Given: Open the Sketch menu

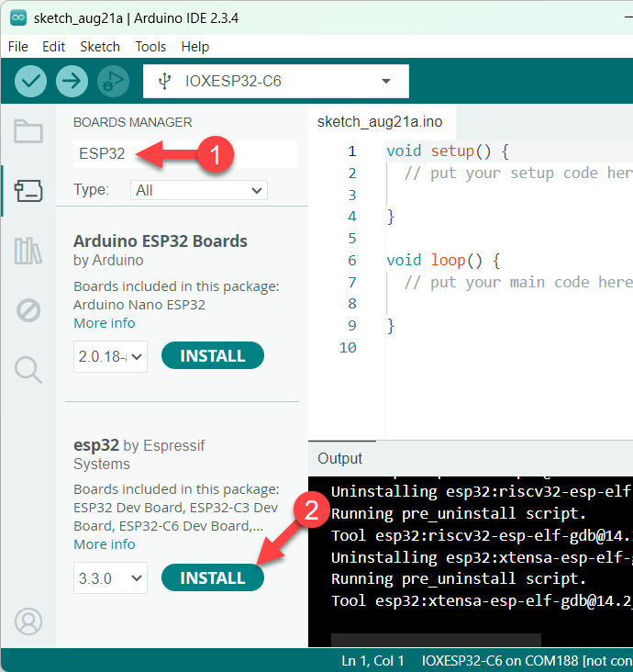Looking at the screenshot, I should (x=100, y=46).
